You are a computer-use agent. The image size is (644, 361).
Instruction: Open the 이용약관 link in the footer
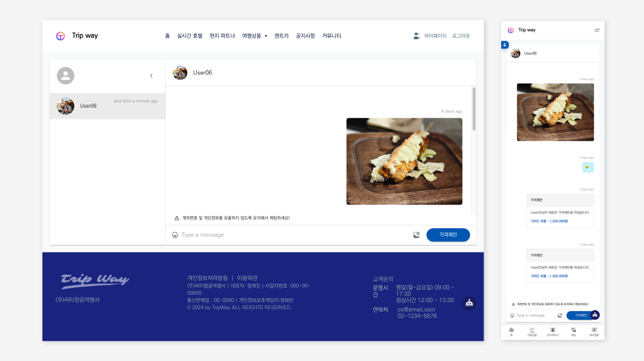tap(249, 278)
